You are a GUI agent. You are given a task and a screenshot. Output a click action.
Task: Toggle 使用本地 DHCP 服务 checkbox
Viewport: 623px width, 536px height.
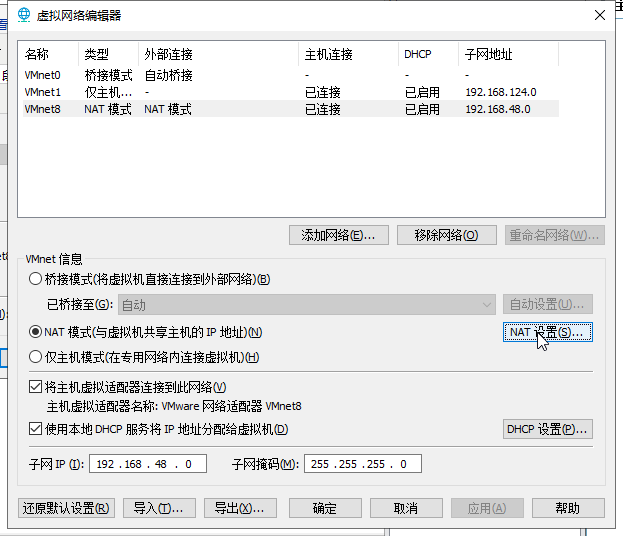point(35,429)
